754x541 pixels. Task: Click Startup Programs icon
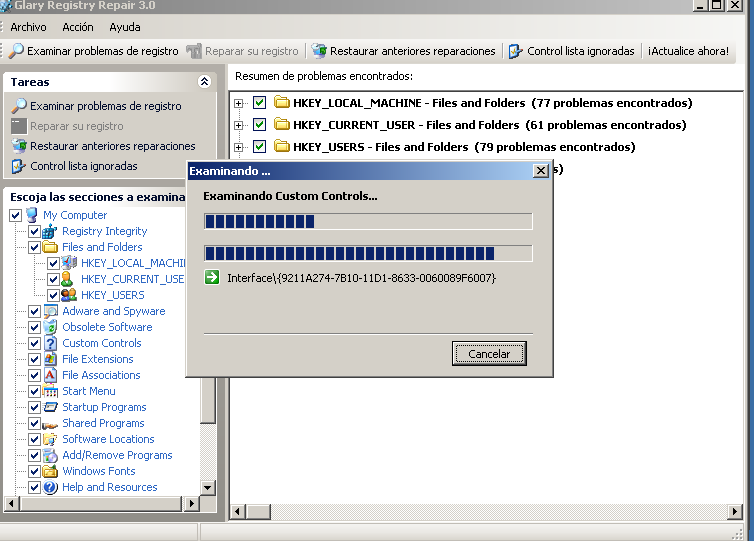pyautogui.click(x=50, y=407)
